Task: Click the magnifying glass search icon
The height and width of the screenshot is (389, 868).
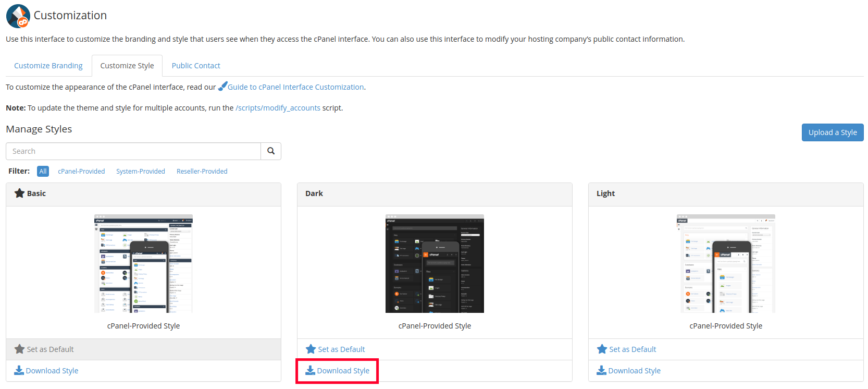Action: click(x=271, y=151)
